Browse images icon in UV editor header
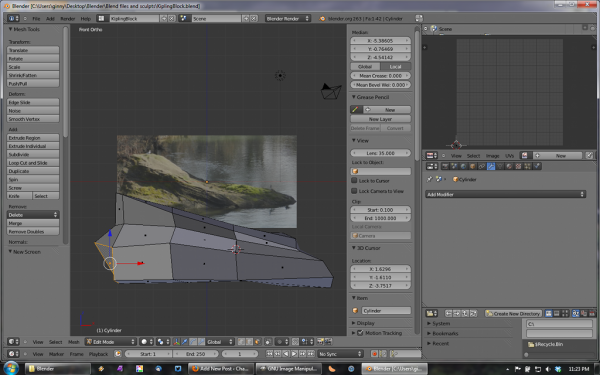The image size is (600, 375). click(525, 155)
